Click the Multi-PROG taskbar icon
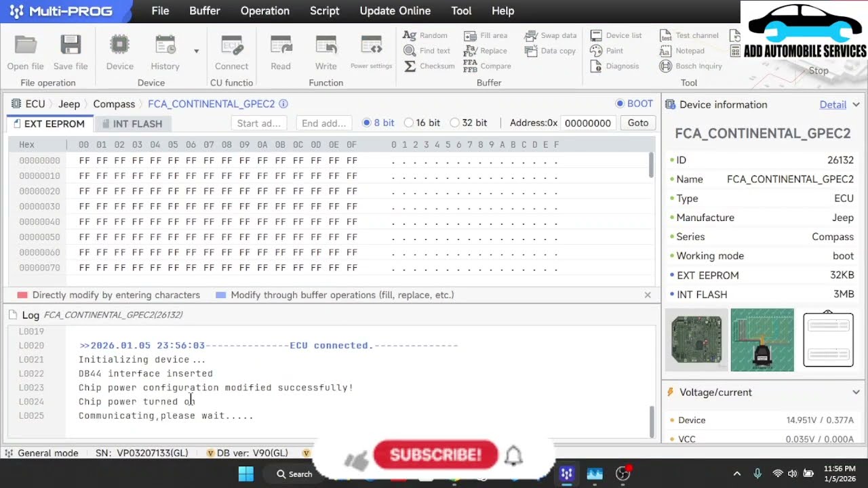Viewport: 868px width, 488px height. pos(567,474)
